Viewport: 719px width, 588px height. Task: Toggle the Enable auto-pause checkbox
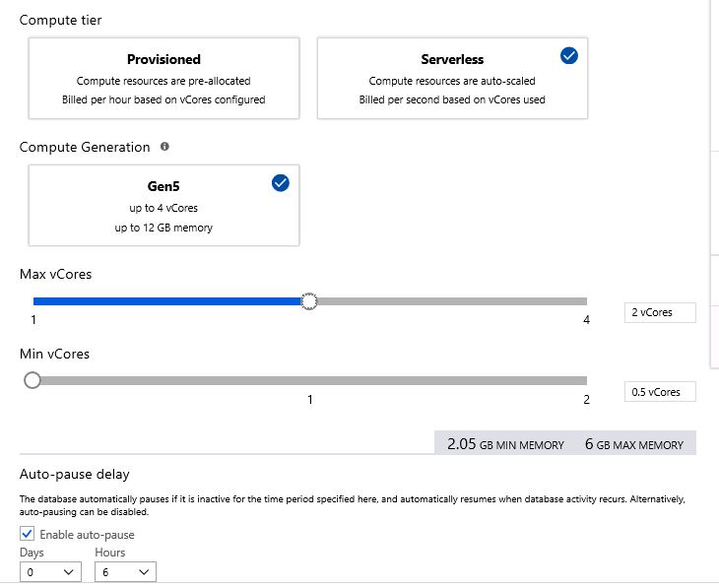(x=28, y=534)
